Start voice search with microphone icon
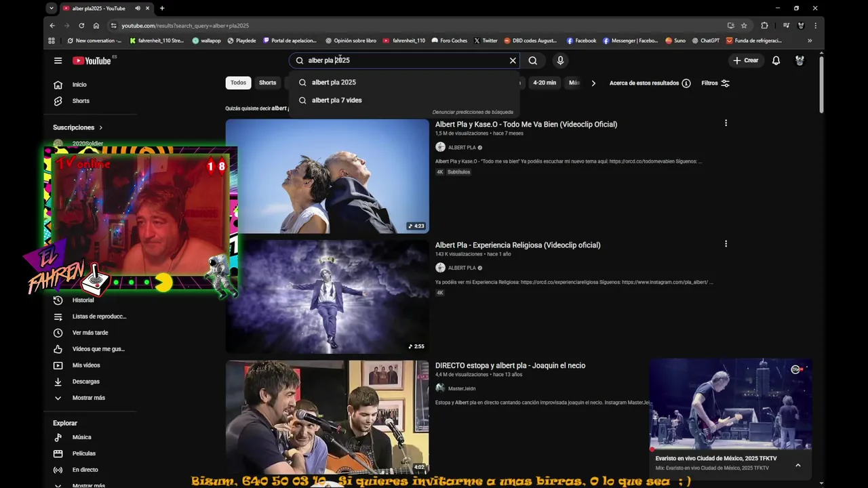This screenshot has width=868, height=488. pos(560,60)
